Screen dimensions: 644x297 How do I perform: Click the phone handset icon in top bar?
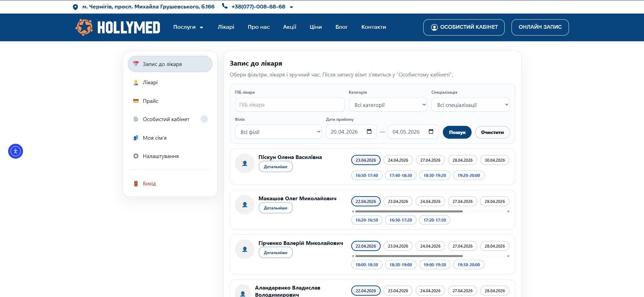(x=225, y=6)
